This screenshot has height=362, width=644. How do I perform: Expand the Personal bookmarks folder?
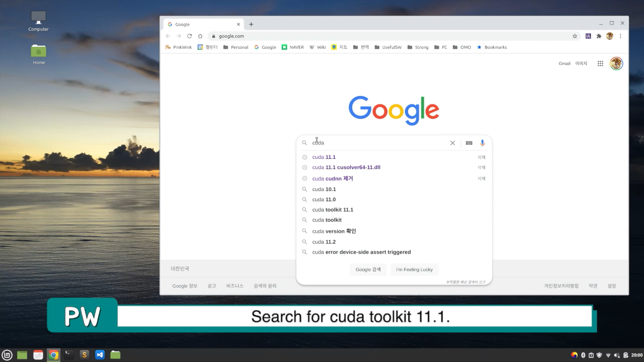pos(235,47)
